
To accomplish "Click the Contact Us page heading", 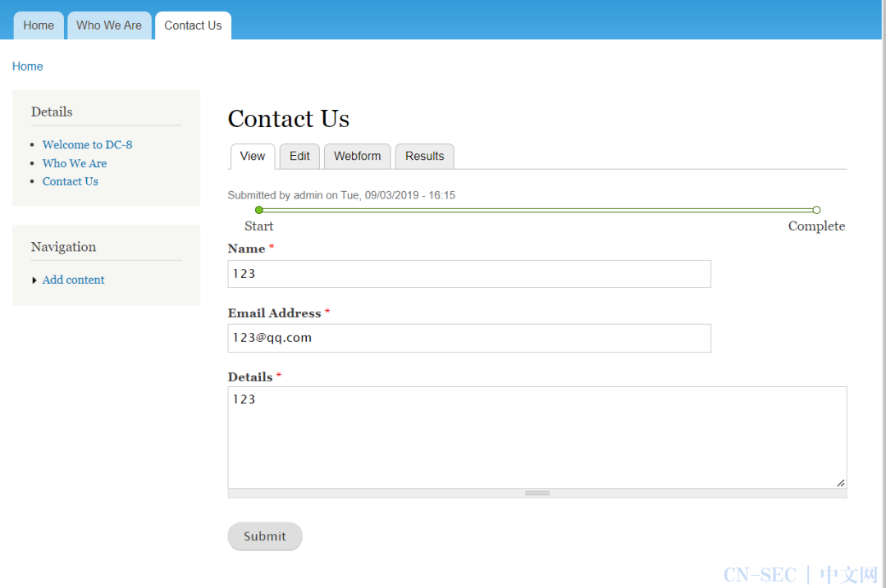I will point(289,119).
